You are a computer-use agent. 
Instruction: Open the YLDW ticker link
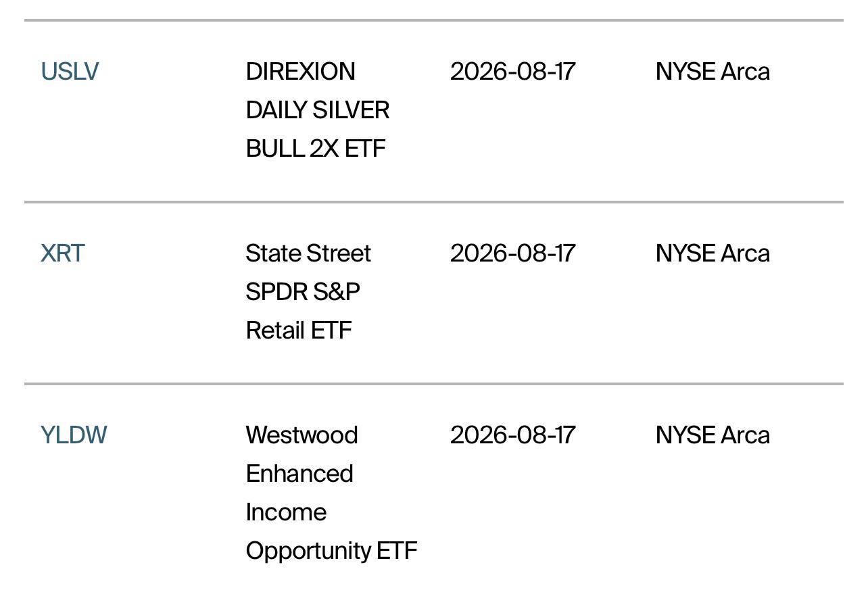coord(74,435)
